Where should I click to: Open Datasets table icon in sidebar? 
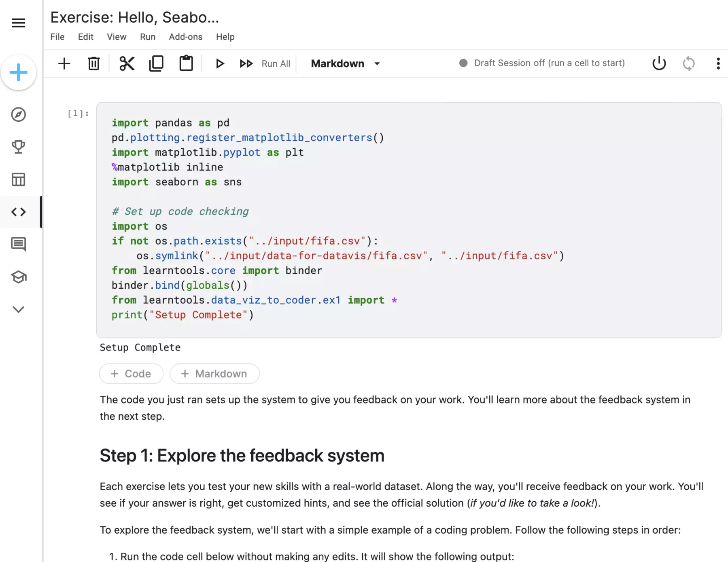[19, 180]
